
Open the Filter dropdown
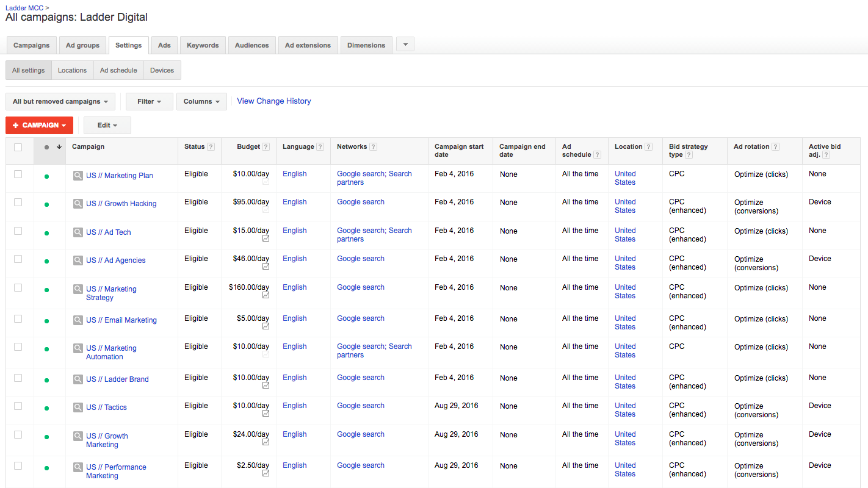149,101
